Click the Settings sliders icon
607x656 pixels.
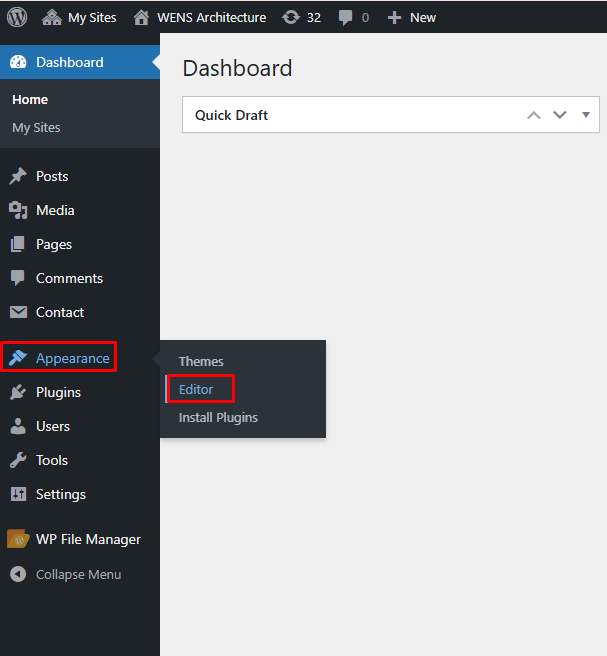tap(18, 494)
